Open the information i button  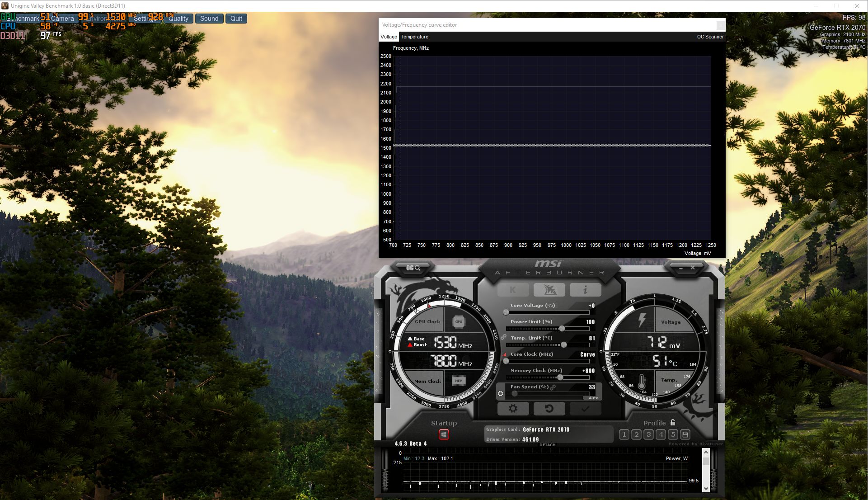click(x=585, y=290)
